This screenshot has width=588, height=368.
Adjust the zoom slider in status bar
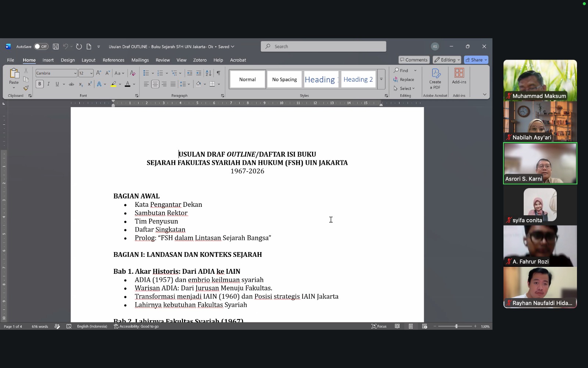(456, 326)
